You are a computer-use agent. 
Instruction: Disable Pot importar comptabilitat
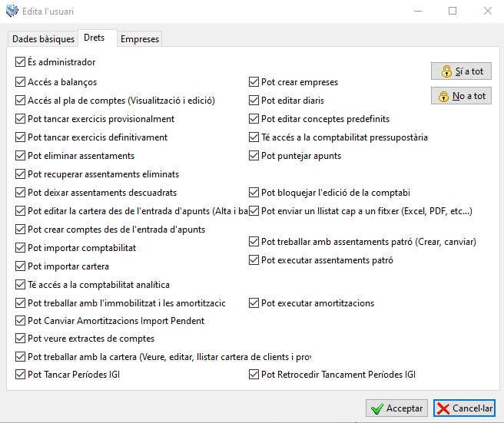pos(20,248)
